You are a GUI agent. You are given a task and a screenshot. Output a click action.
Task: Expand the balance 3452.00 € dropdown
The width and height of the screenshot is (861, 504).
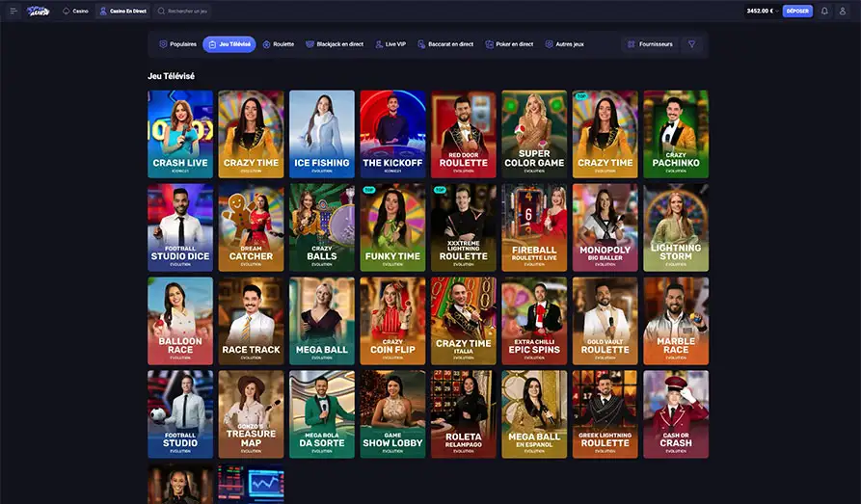(x=763, y=11)
